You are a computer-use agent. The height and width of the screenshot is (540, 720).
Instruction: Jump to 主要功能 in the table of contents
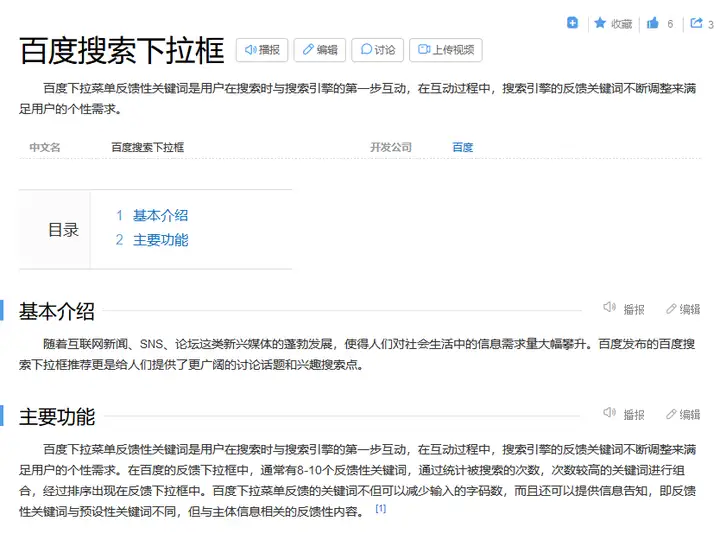[160, 240]
